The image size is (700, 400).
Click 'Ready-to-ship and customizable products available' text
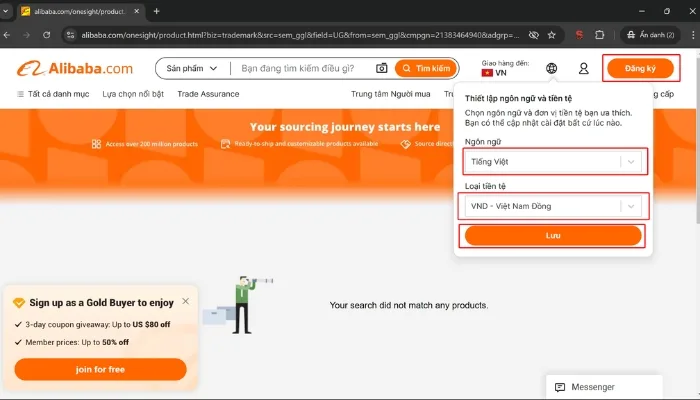(x=306, y=144)
